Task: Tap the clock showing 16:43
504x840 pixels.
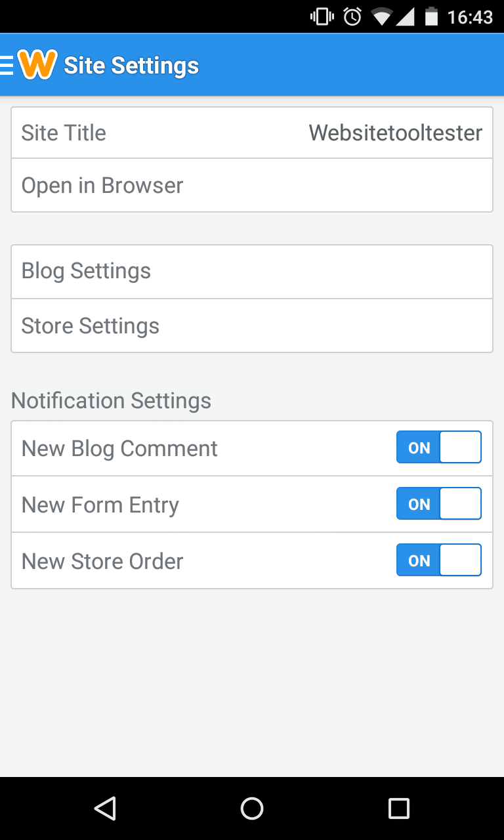Action: tap(470, 17)
